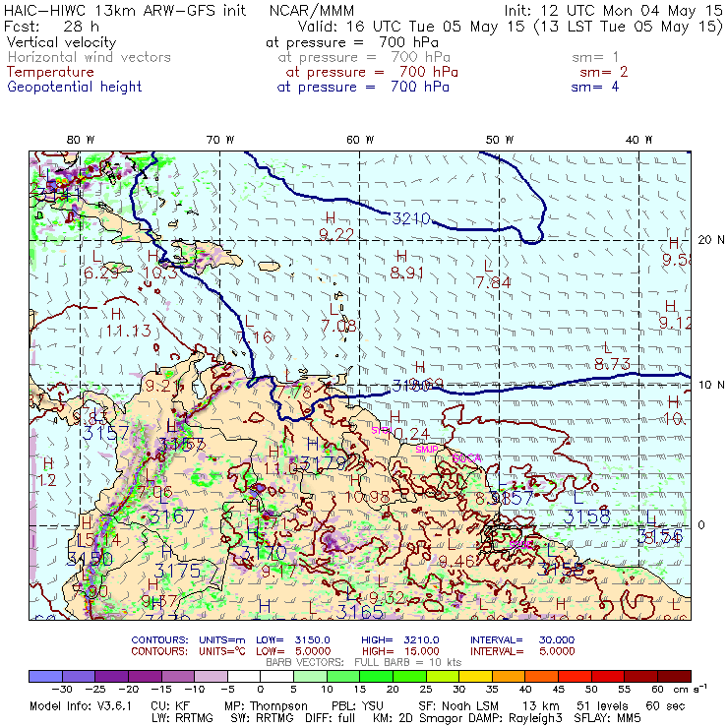Click the magenta 'BOCA' station label
This screenshot has width=728, height=728.
[467, 458]
